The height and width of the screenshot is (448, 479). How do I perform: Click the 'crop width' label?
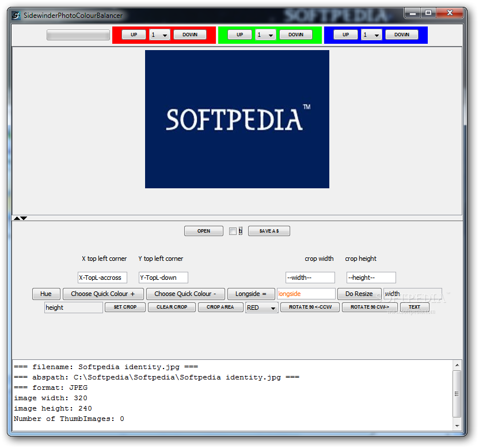pyautogui.click(x=319, y=259)
